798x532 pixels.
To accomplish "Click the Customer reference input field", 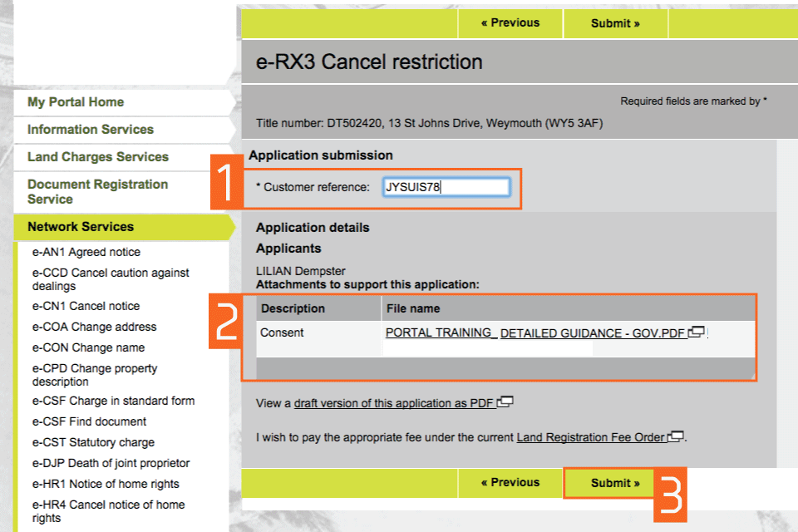I will coord(446,187).
